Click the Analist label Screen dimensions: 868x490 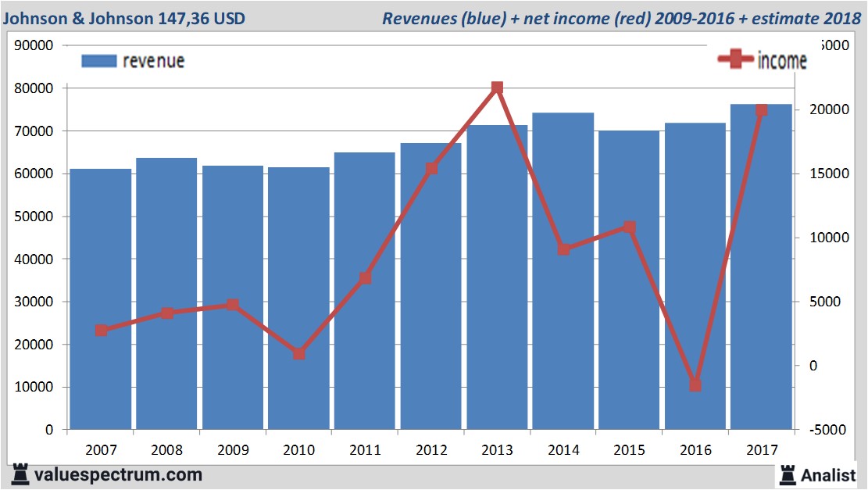coord(828,475)
